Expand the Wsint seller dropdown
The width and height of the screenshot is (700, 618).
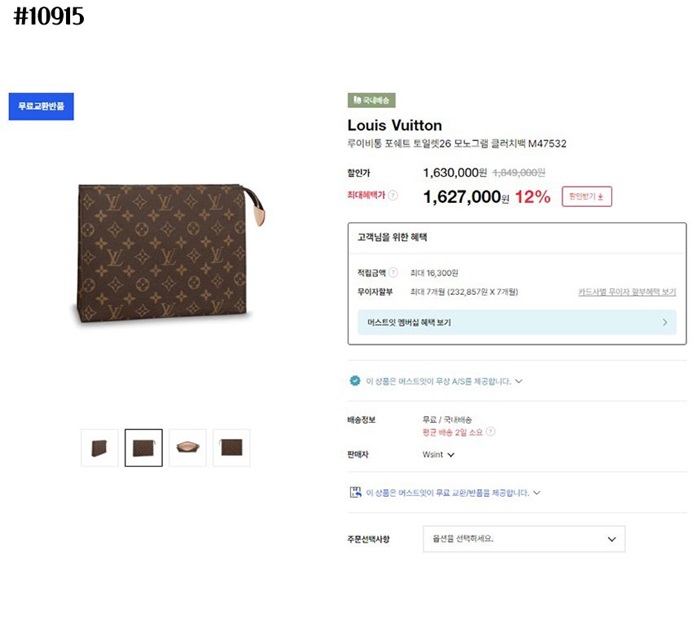[x=450, y=455]
